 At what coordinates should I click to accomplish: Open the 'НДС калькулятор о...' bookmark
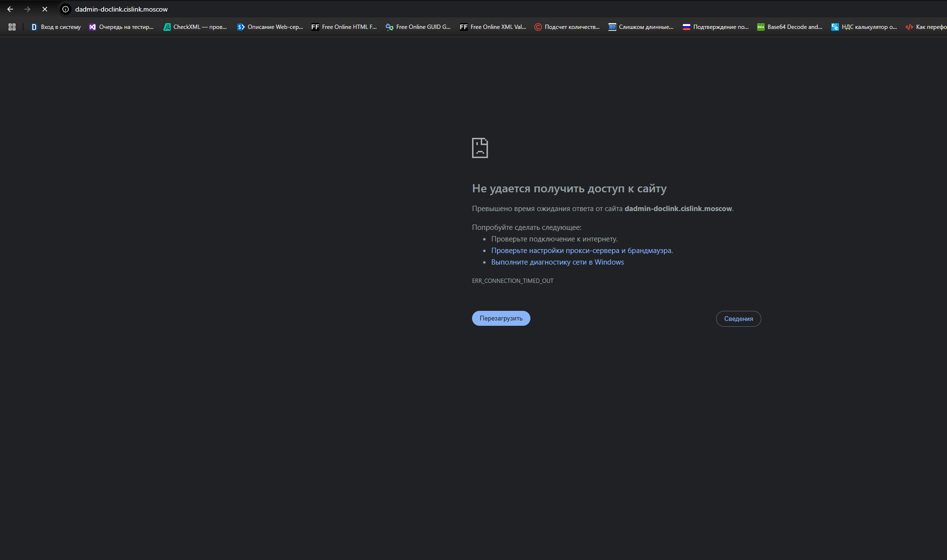864,27
